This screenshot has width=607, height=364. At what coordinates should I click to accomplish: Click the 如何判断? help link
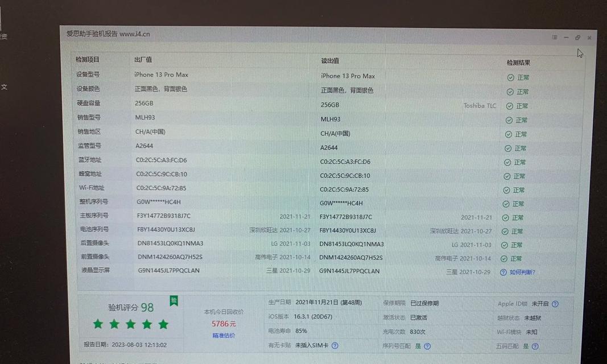tap(522, 272)
